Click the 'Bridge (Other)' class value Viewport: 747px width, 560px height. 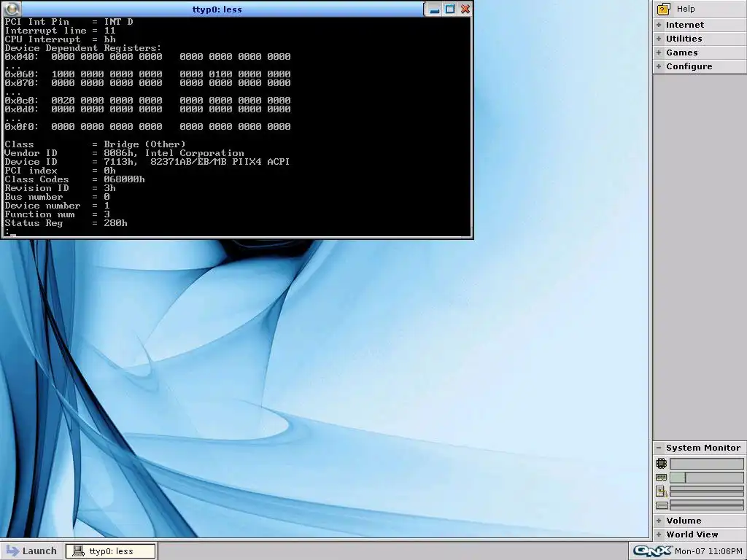click(x=145, y=144)
